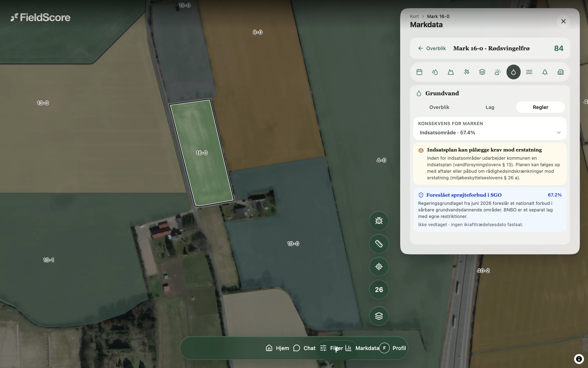This screenshot has height=368, width=588.
Task: Open the calendar section icon
Action: tap(419, 72)
